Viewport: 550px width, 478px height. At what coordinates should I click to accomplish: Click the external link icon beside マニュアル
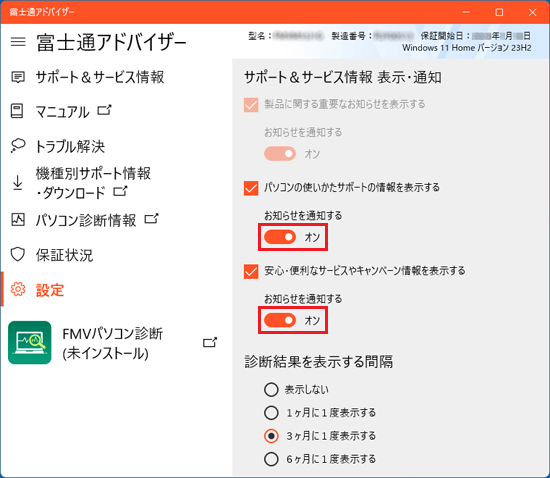click(104, 110)
